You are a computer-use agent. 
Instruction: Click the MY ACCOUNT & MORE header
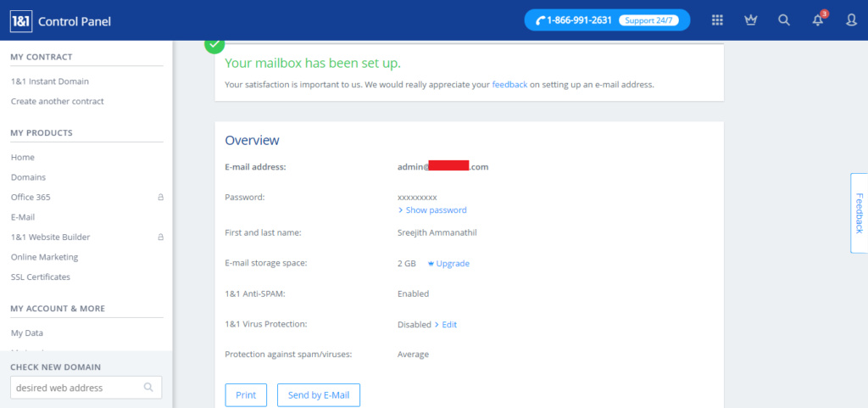click(58, 309)
